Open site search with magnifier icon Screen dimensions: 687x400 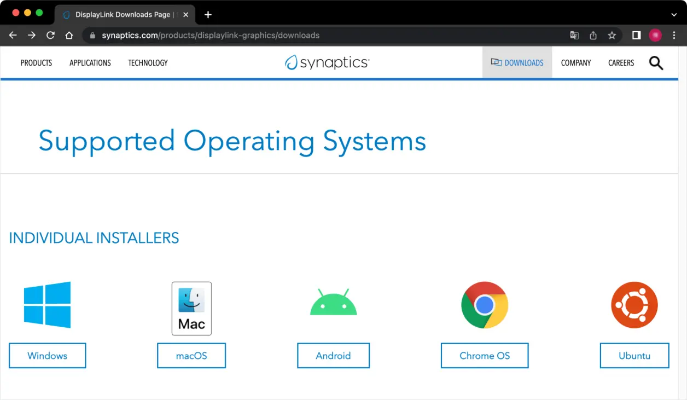point(656,63)
